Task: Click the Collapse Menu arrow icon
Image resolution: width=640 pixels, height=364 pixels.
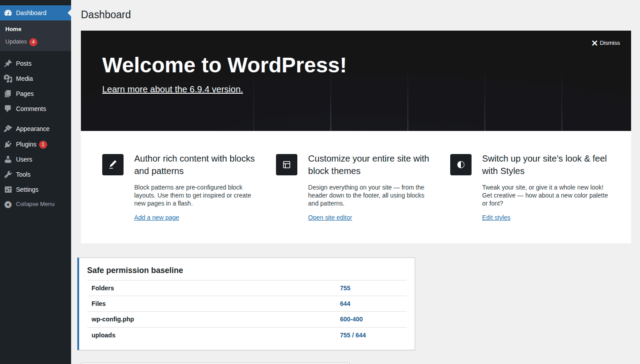Action: [x=8, y=204]
